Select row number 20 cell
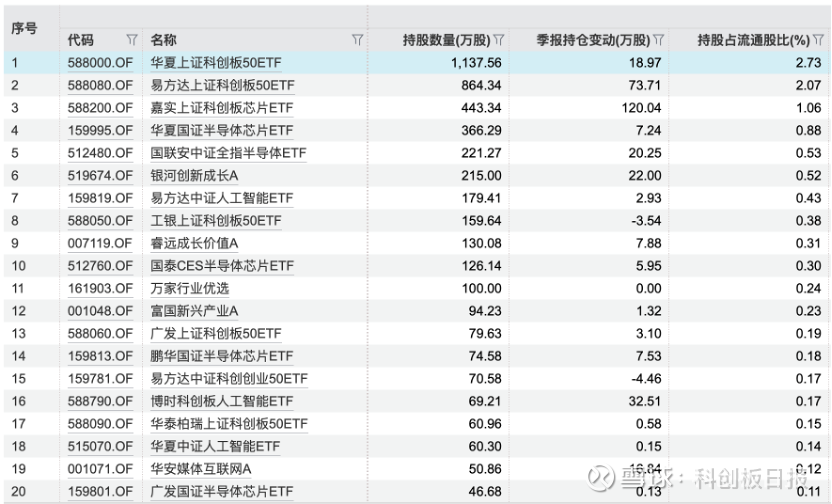 (x=18, y=491)
